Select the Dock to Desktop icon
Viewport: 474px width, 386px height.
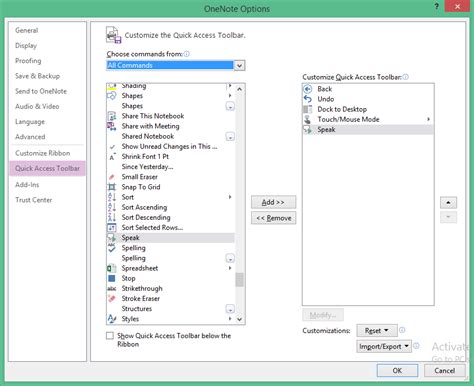308,109
